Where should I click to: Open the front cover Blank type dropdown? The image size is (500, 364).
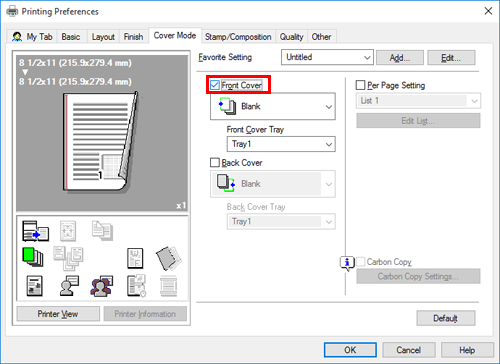click(x=273, y=106)
